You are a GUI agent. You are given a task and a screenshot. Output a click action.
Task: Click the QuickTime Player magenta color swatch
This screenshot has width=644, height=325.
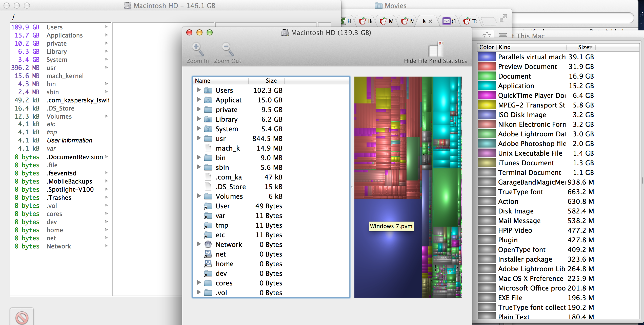[487, 95]
